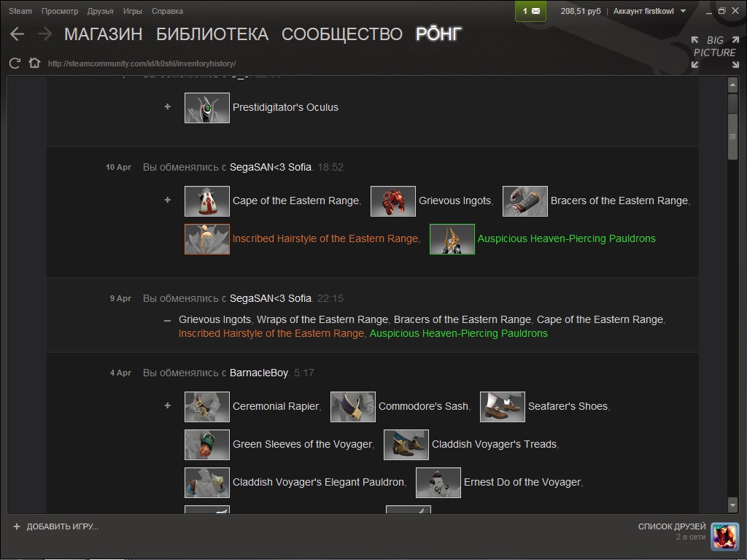The width and height of the screenshot is (747, 560).
Task: Click Auspicious Heaven-Piercing Pauldrons in 10 Apr trade
Action: [x=566, y=238]
